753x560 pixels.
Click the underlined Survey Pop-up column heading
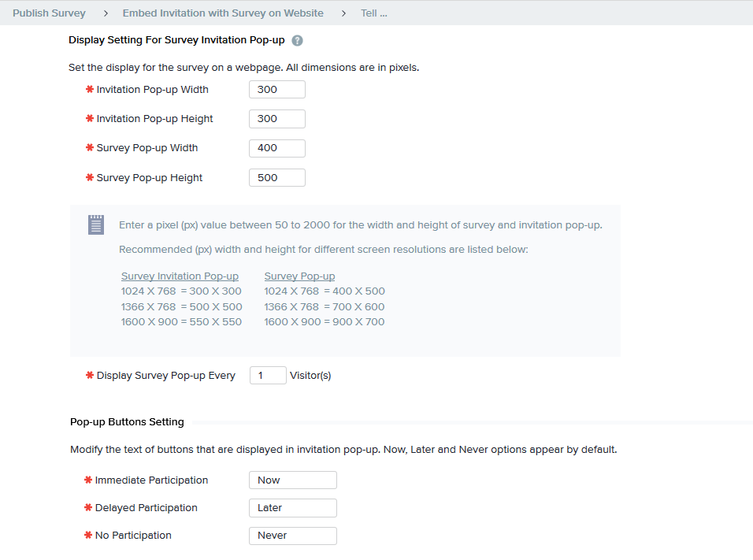(299, 276)
